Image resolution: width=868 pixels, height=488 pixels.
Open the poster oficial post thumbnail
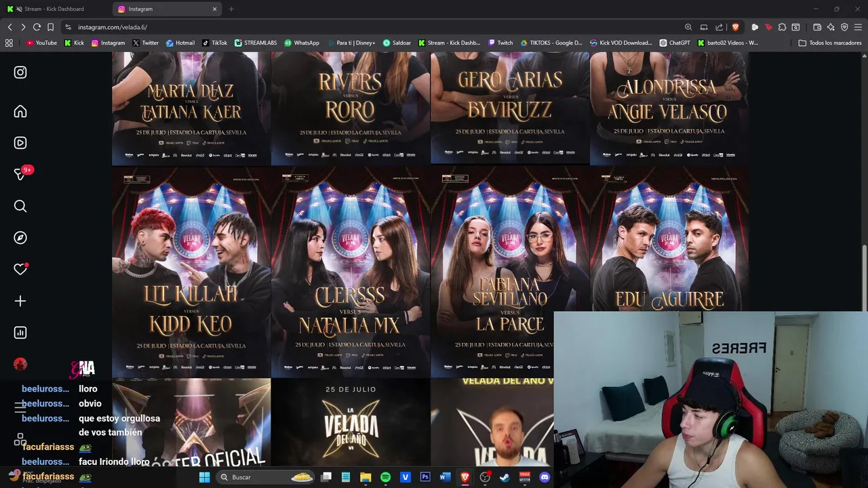click(191, 422)
